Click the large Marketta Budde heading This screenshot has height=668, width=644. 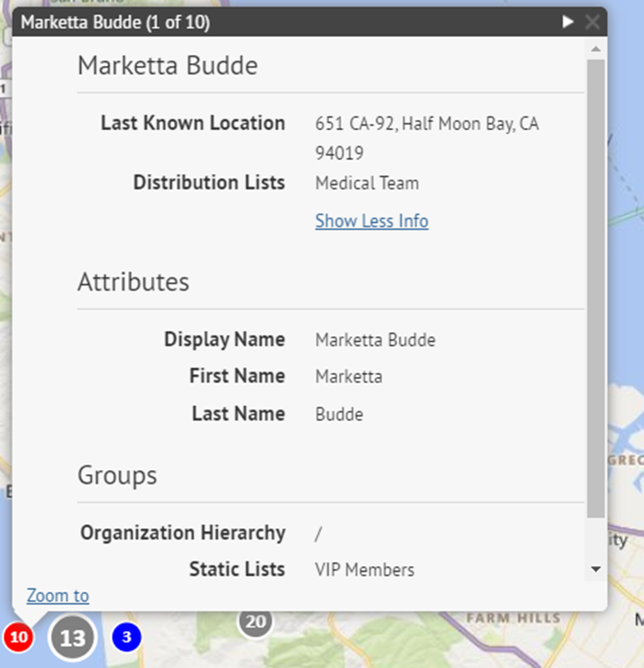pyautogui.click(x=168, y=65)
